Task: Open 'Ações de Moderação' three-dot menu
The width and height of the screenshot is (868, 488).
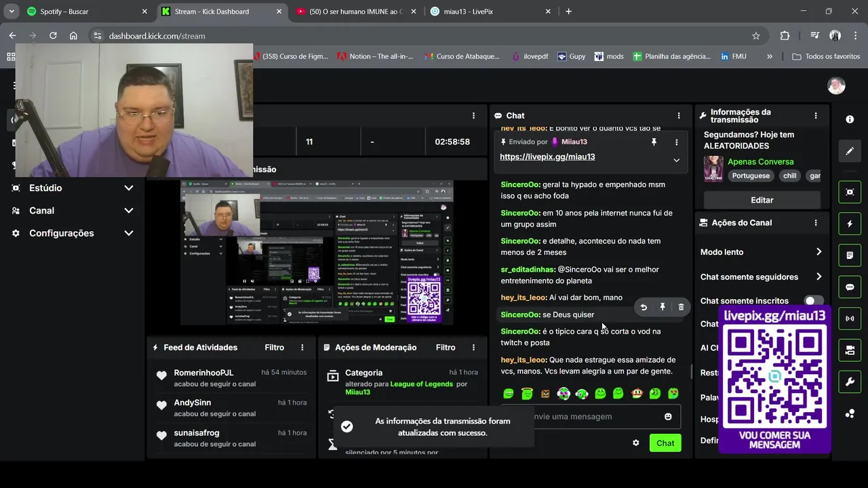Action: [x=473, y=347]
